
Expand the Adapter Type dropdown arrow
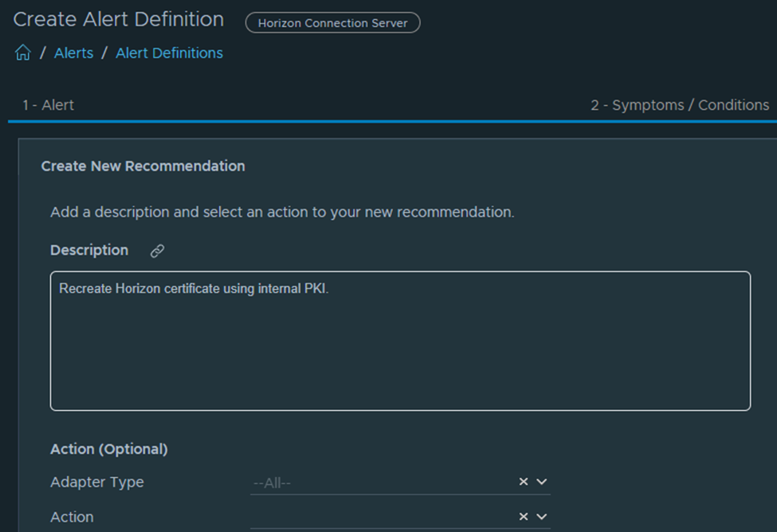tap(542, 482)
